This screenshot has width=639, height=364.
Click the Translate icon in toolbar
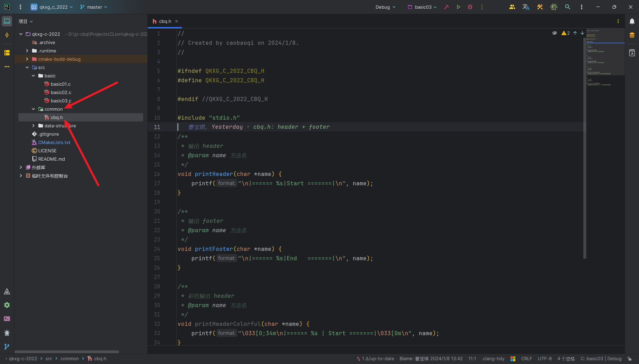click(526, 7)
